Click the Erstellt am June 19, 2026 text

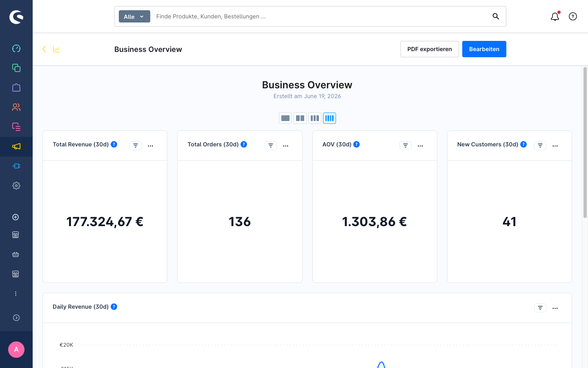307,96
